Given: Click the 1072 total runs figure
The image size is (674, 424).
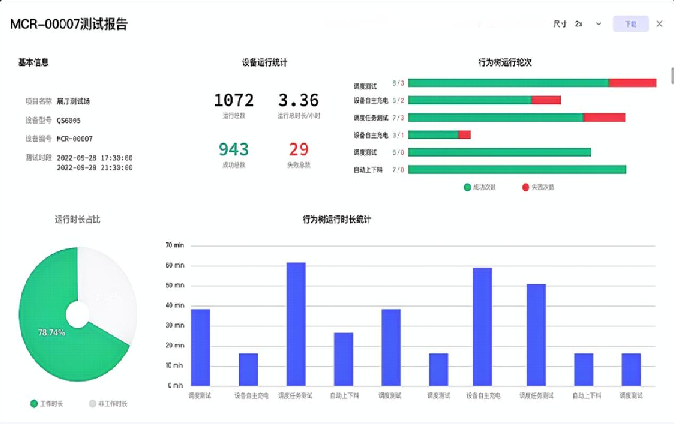Looking at the screenshot, I should pos(234,100).
